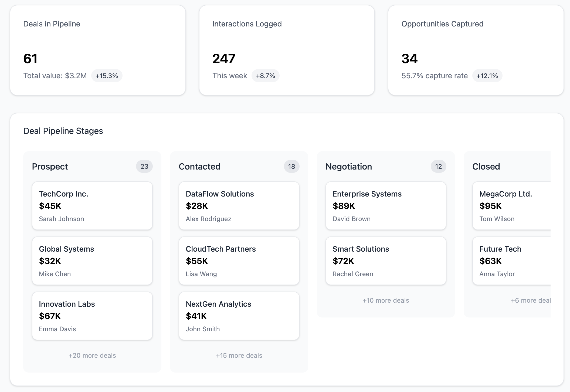Open the DataFlow Solutions deal card
Viewport: 570px width, 392px height.
click(239, 206)
